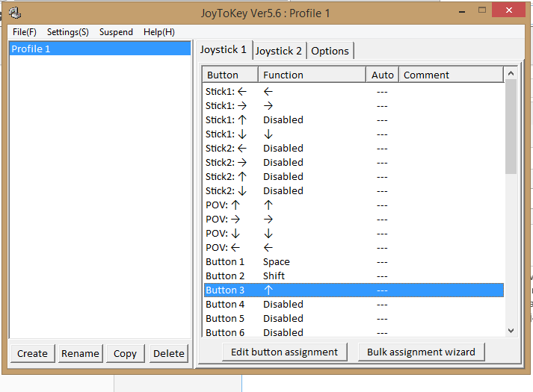533x392 pixels.
Task: Select the Stick1 right arrow row
Action: (x=354, y=106)
